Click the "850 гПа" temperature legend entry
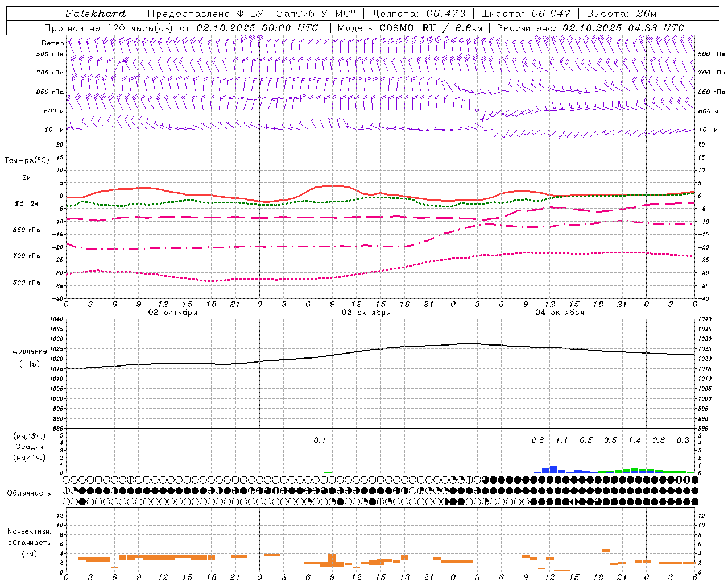 [27, 230]
